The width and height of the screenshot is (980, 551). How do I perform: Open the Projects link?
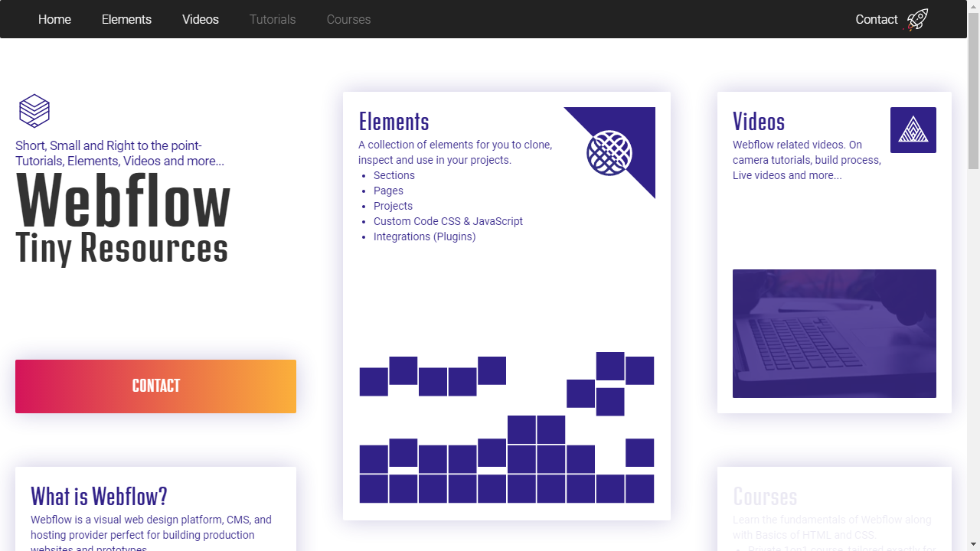pyautogui.click(x=393, y=206)
